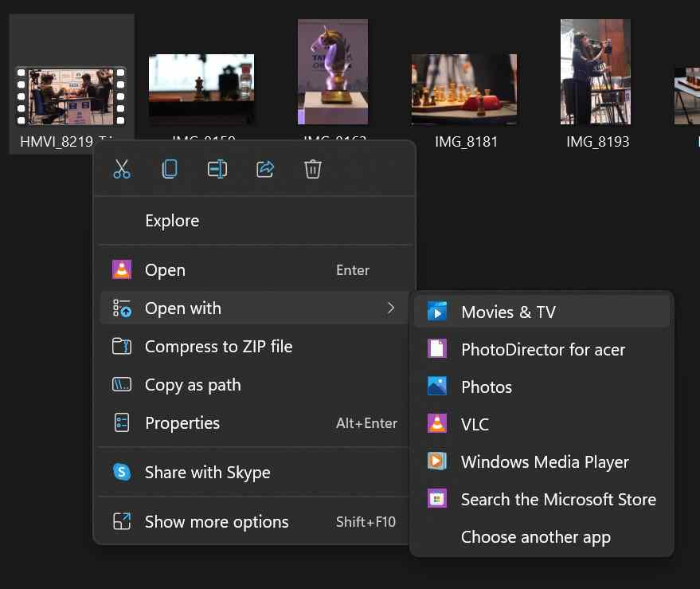Select Copy as path
The image size is (700, 589).
[255, 385]
